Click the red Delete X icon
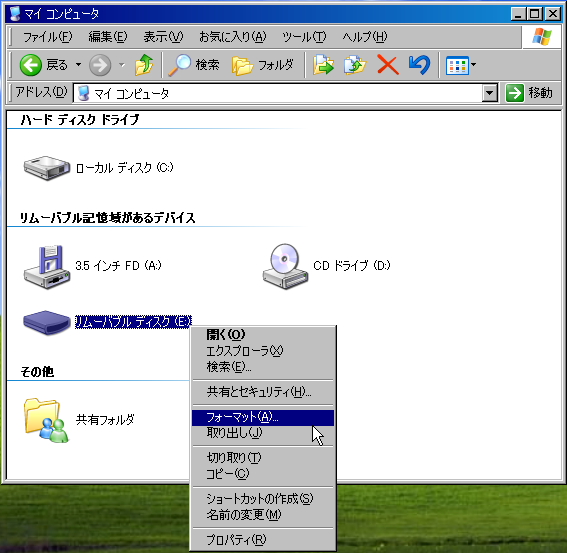The height and width of the screenshot is (553, 567). tap(388, 65)
